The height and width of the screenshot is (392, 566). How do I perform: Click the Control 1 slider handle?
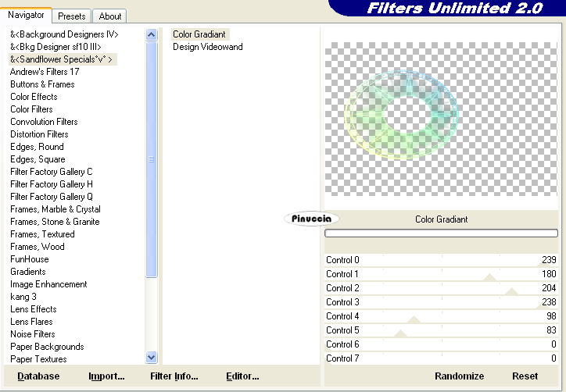[x=490, y=277]
